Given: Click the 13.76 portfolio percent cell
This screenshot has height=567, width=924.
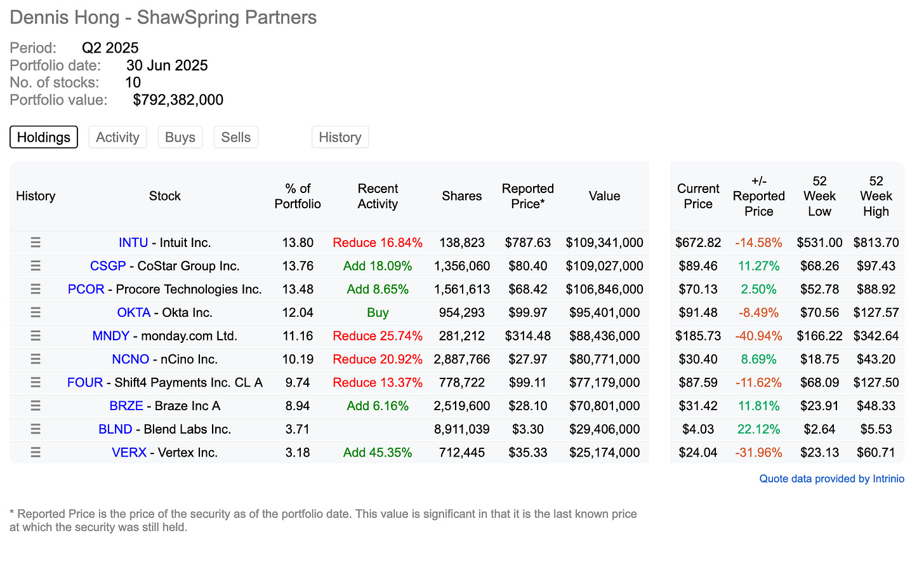Looking at the screenshot, I should pos(298,266).
